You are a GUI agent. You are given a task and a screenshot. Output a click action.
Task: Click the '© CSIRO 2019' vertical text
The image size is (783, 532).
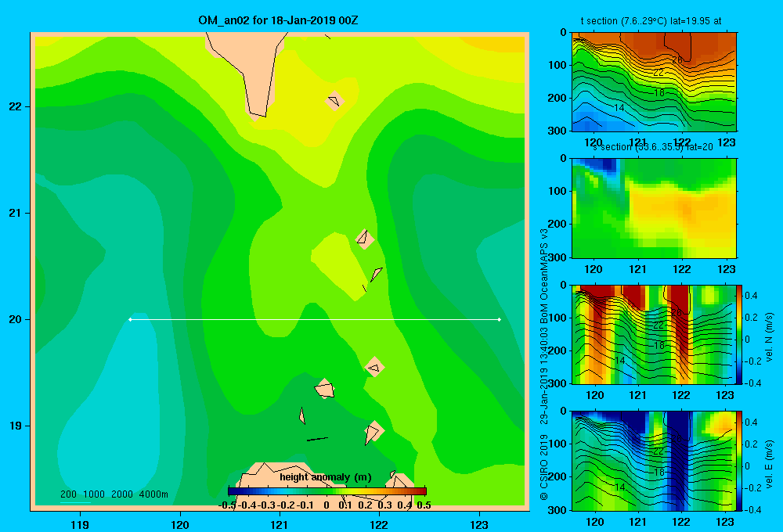tap(544, 467)
